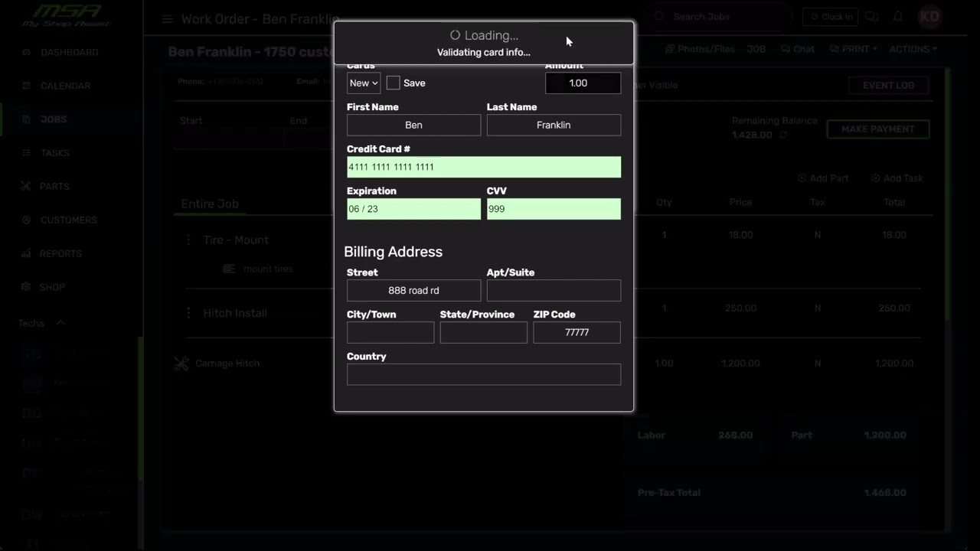Go to REPORTS in the sidebar
This screenshot has height=551, width=980.
click(x=61, y=253)
